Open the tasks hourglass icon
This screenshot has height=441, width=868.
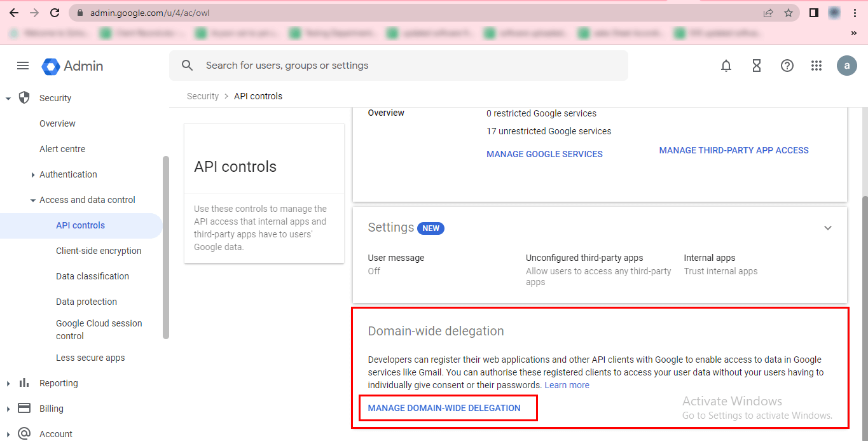[757, 66]
